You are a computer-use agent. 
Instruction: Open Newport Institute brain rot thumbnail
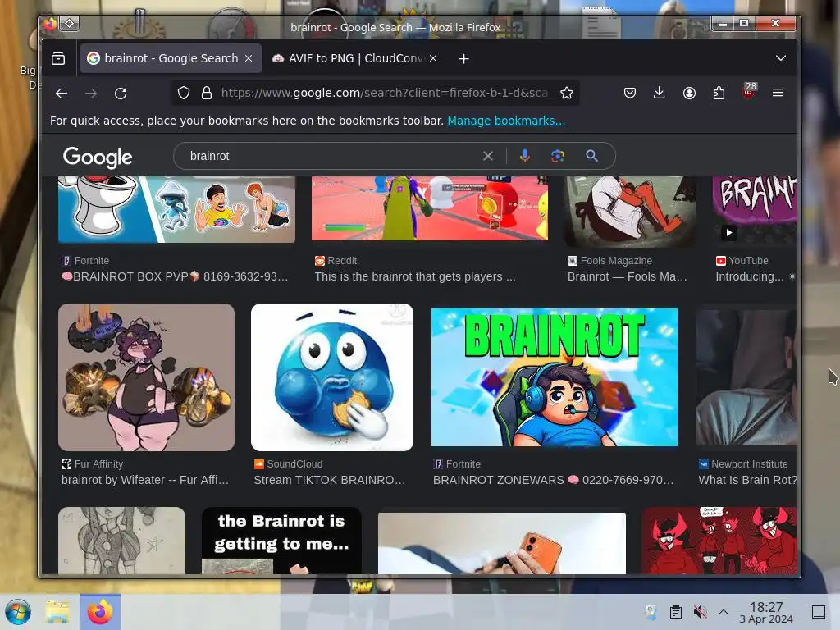coord(746,377)
